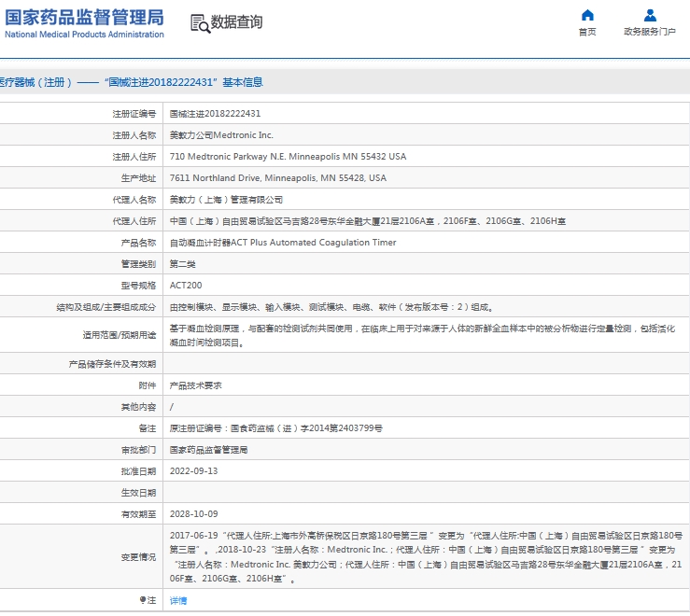The height and width of the screenshot is (616, 690).
Task: Click the 附件 row label
Action: [148, 385]
